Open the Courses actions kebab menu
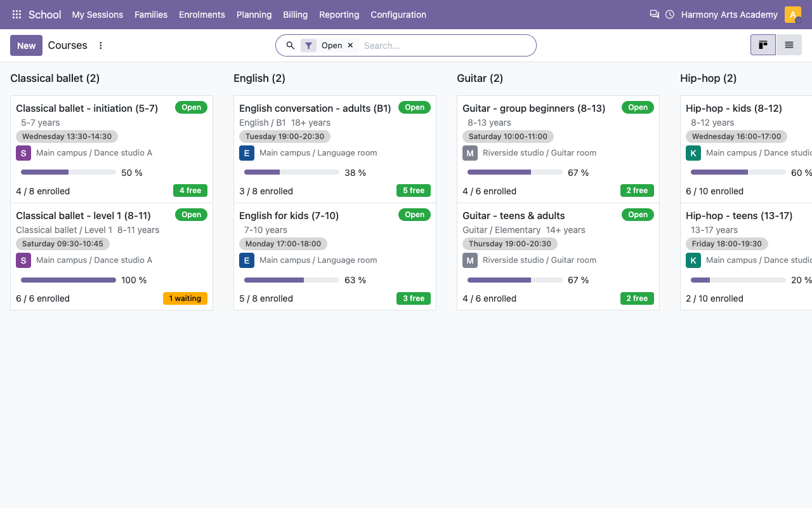 100,46
